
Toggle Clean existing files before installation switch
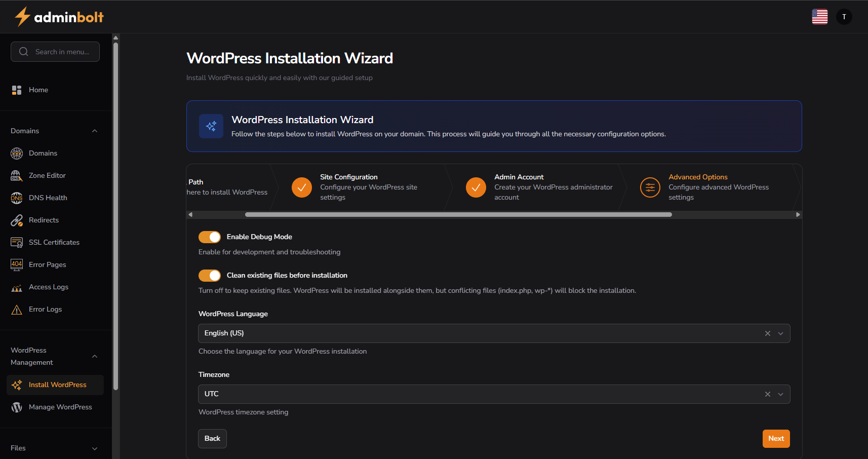[x=210, y=276]
